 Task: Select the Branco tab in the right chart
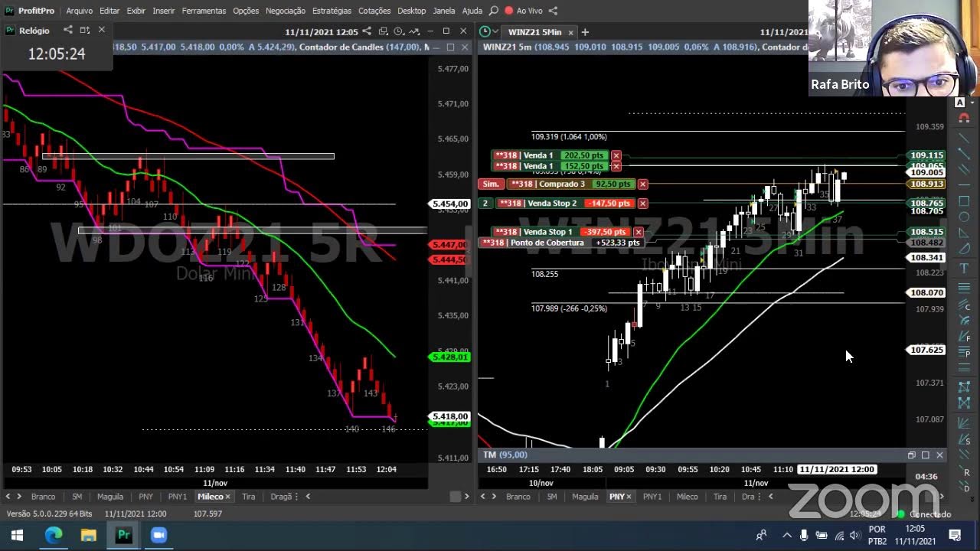click(x=518, y=497)
